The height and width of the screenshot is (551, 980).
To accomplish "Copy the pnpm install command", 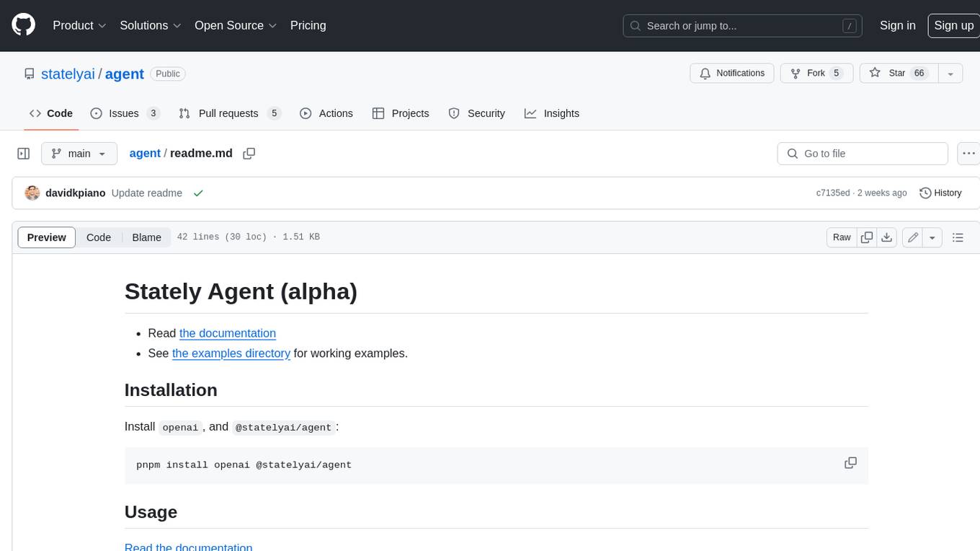I will click(850, 463).
